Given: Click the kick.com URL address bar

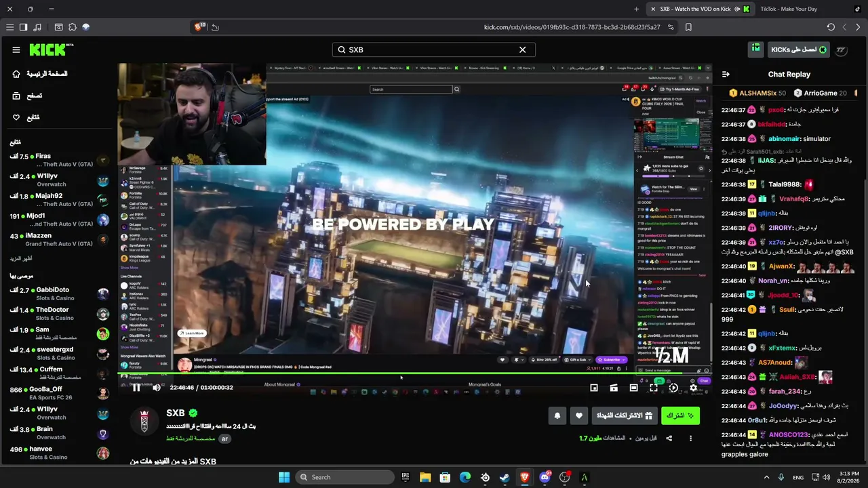Looking at the screenshot, I should point(572,27).
